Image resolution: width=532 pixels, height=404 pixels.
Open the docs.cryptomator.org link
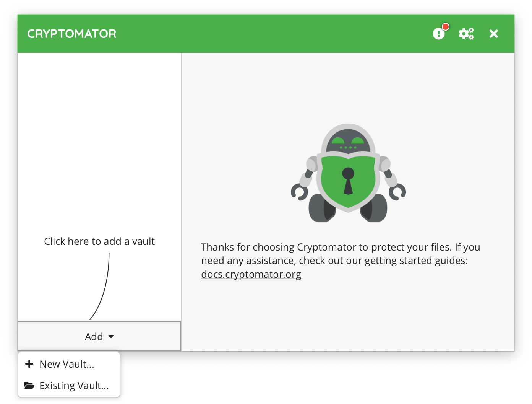(251, 274)
